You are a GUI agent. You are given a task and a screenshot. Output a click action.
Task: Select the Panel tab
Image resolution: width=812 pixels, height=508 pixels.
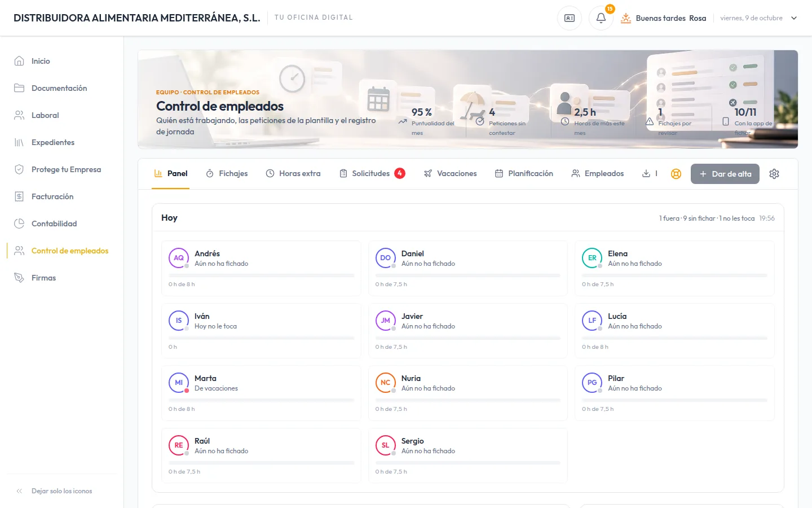pos(171,174)
